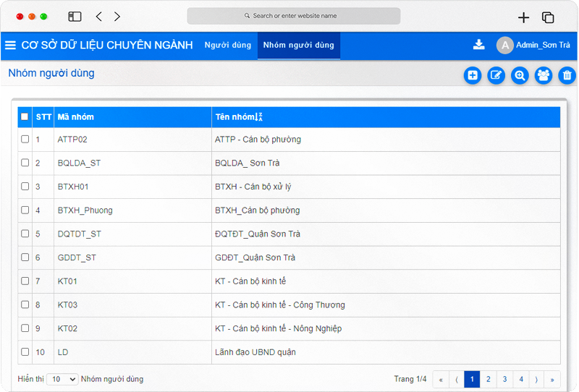The width and height of the screenshot is (579, 392).
Task: Click the STT column header
Action: coord(43,117)
